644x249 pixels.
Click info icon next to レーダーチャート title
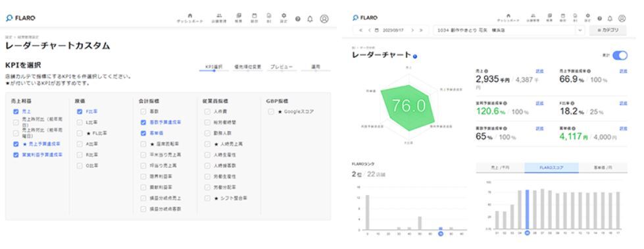pyautogui.click(x=415, y=57)
